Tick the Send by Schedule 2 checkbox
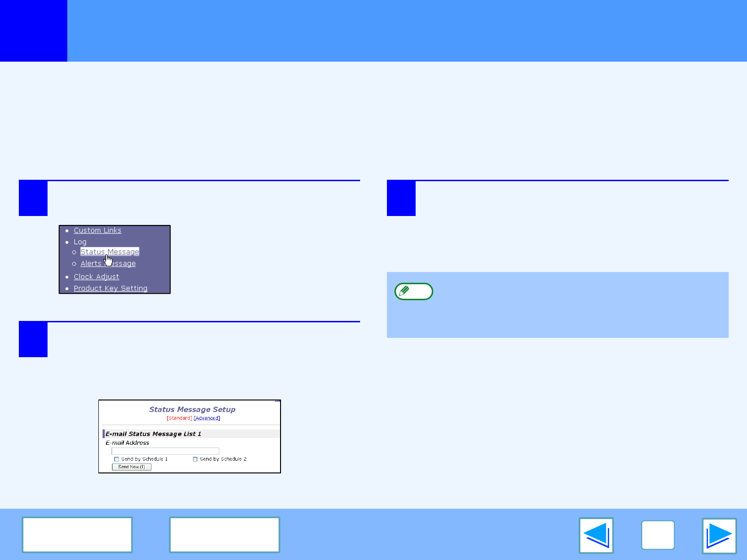This screenshot has width=747, height=560. tap(195, 459)
